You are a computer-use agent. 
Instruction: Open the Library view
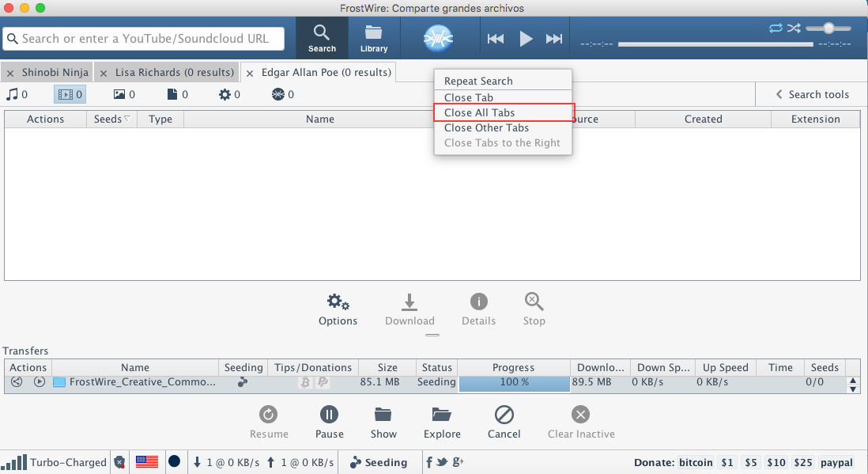pos(373,37)
